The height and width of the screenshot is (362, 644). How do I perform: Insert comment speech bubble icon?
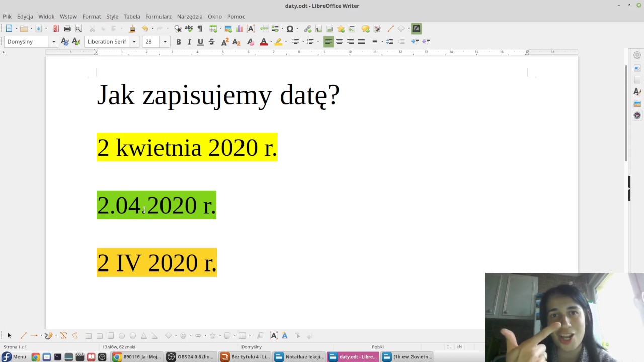[366, 29]
